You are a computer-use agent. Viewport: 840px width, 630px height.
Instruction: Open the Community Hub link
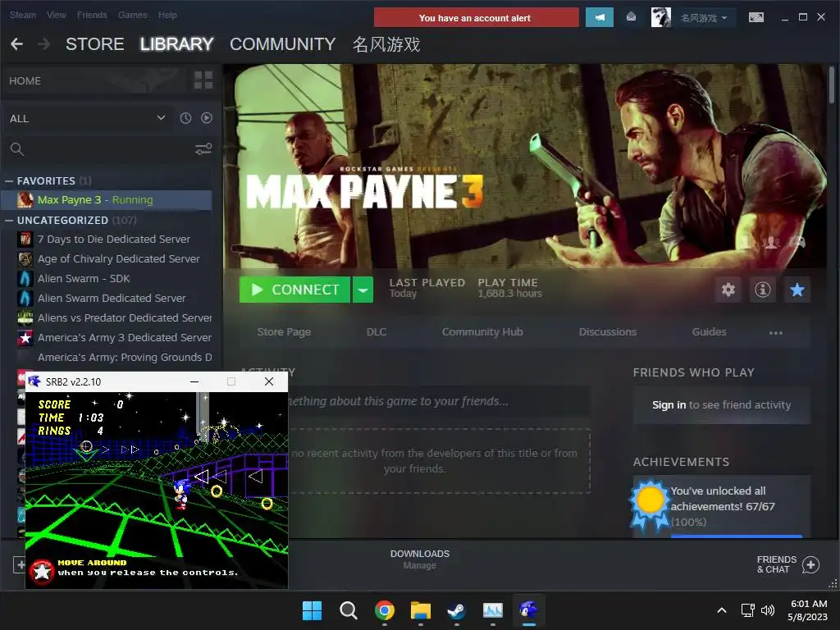482,331
